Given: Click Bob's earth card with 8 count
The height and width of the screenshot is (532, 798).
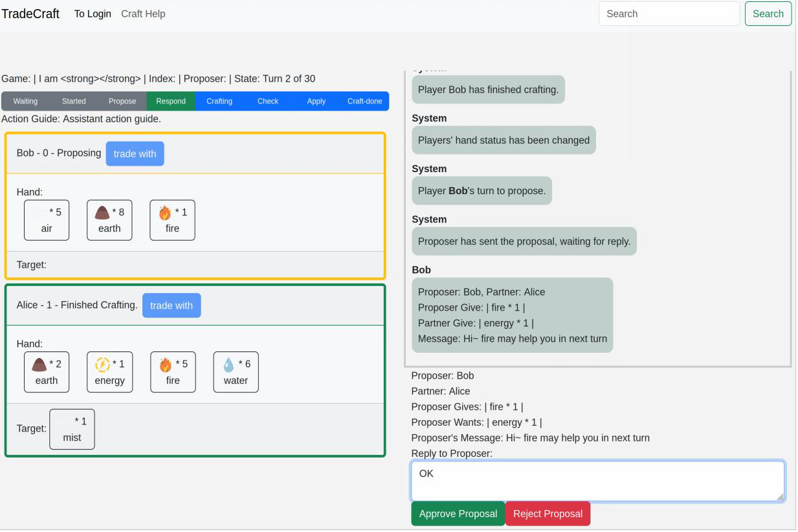Looking at the screenshot, I should click(x=109, y=220).
